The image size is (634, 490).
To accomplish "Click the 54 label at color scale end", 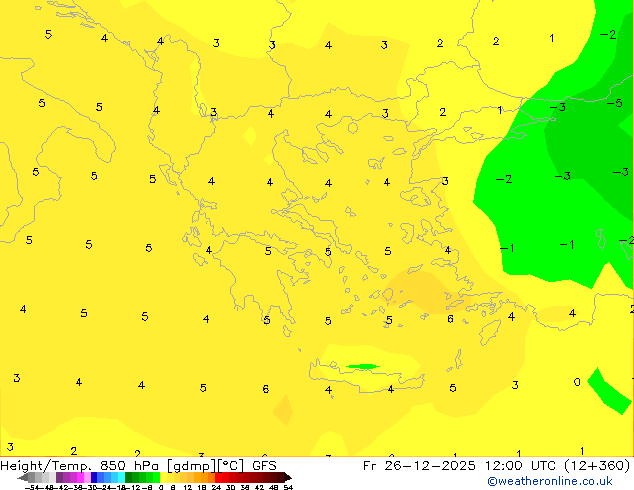I will [x=288, y=486].
